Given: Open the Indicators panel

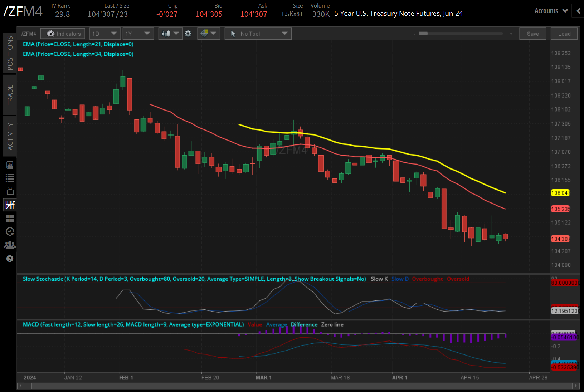Looking at the screenshot, I should (x=63, y=34).
